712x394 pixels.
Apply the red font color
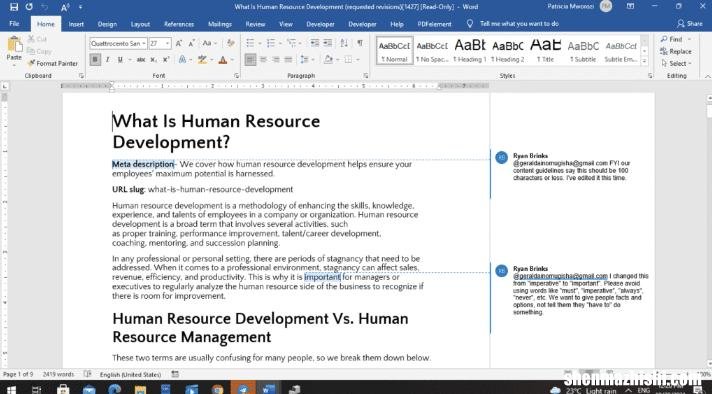click(222, 59)
